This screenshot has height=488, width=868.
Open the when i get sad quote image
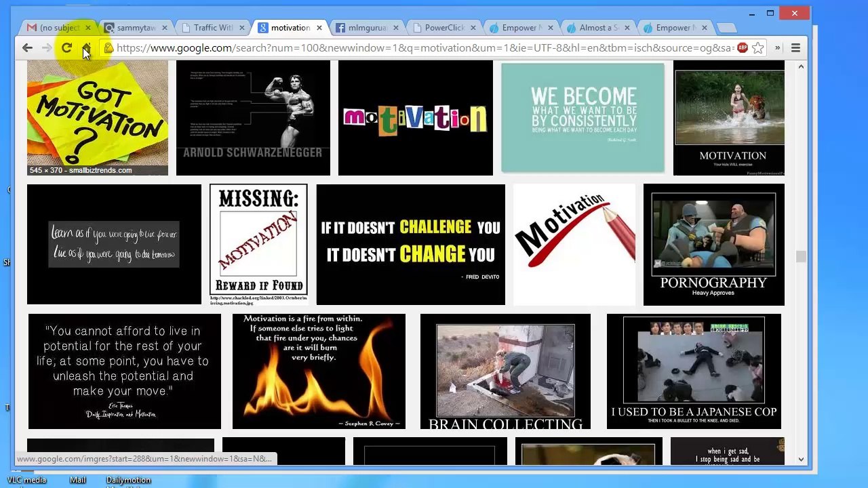(x=728, y=451)
